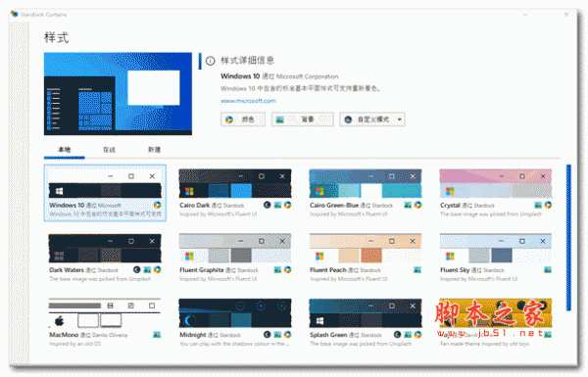Click the color wheel icon on Cairo Green-Blue
Screen dimensions: 588x377
(417, 205)
